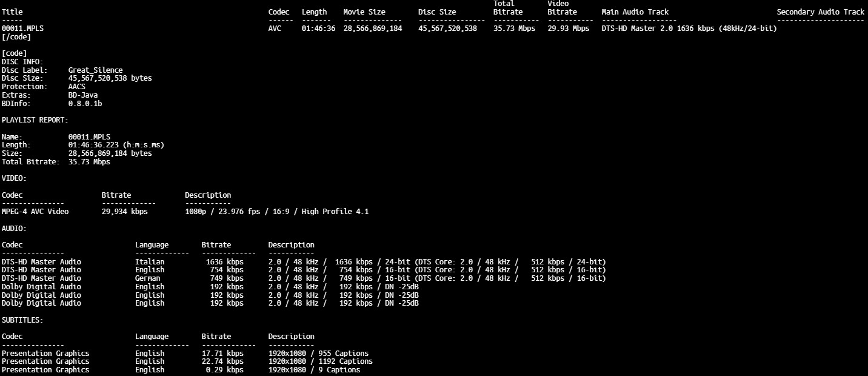
Task: Click the 9 Captions subtitle description
Action: (314, 370)
